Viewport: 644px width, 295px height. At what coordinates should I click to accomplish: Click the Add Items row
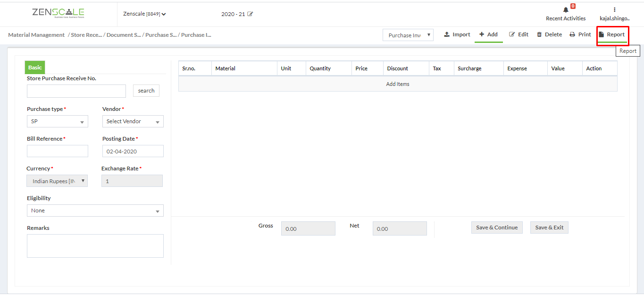398,84
